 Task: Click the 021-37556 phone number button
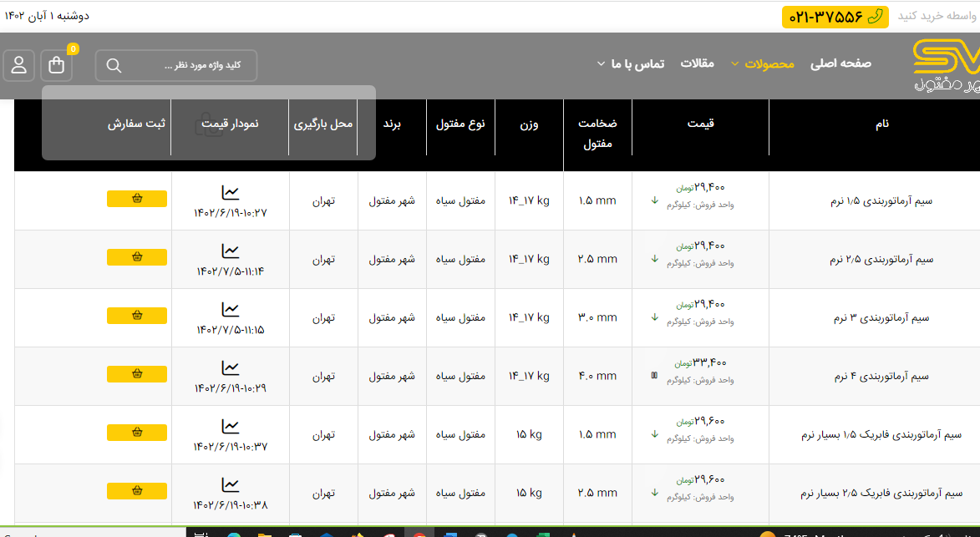(823, 17)
